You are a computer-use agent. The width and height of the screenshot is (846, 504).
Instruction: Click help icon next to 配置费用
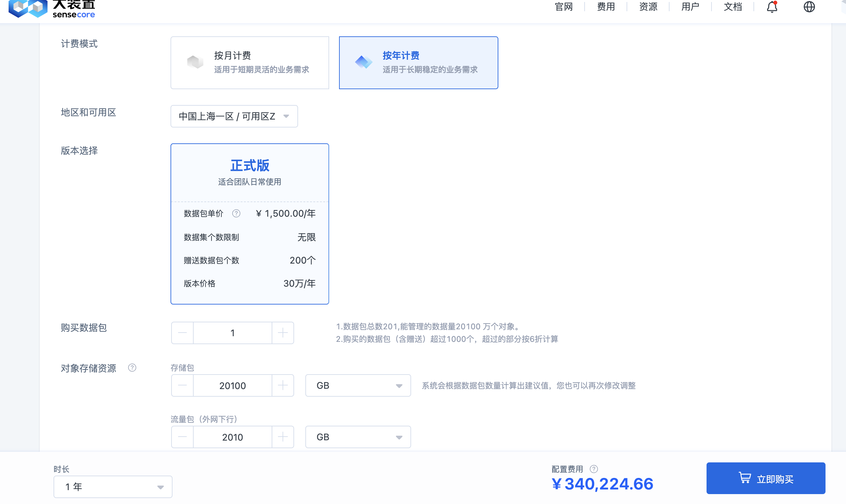(594, 469)
